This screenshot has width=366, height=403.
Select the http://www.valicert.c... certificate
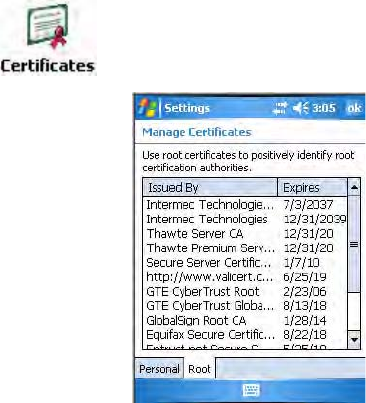(x=245, y=277)
